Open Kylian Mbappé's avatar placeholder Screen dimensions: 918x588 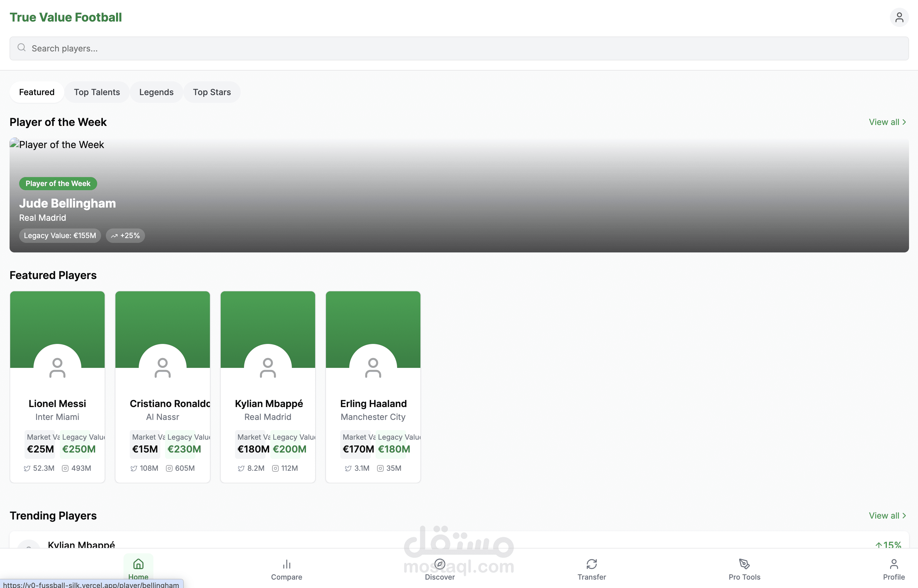(x=268, y=368)
